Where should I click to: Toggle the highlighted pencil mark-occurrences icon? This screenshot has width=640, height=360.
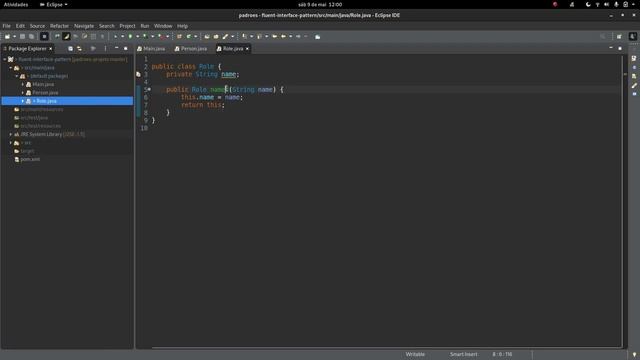point(66,37)
